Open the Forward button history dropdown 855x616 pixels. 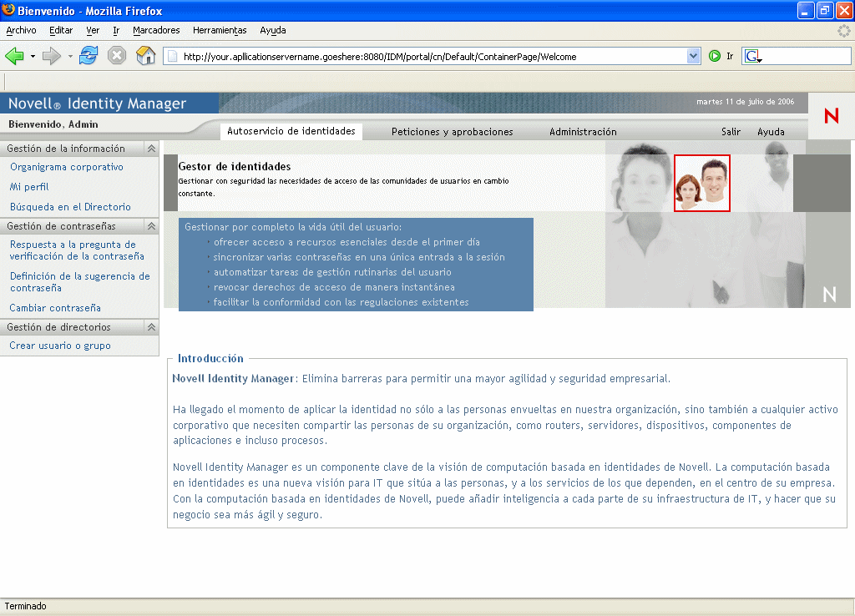(x=70, y=56)
